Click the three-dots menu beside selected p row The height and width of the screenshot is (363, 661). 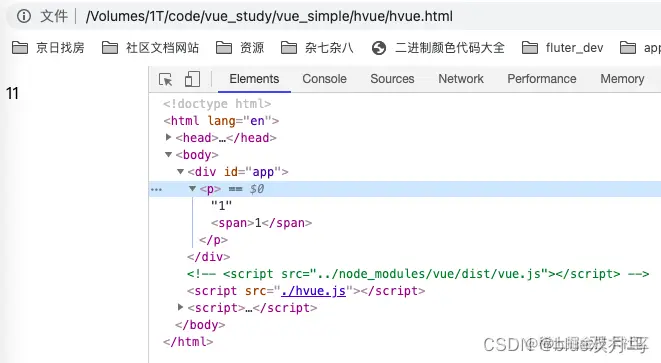pos(156,189)
